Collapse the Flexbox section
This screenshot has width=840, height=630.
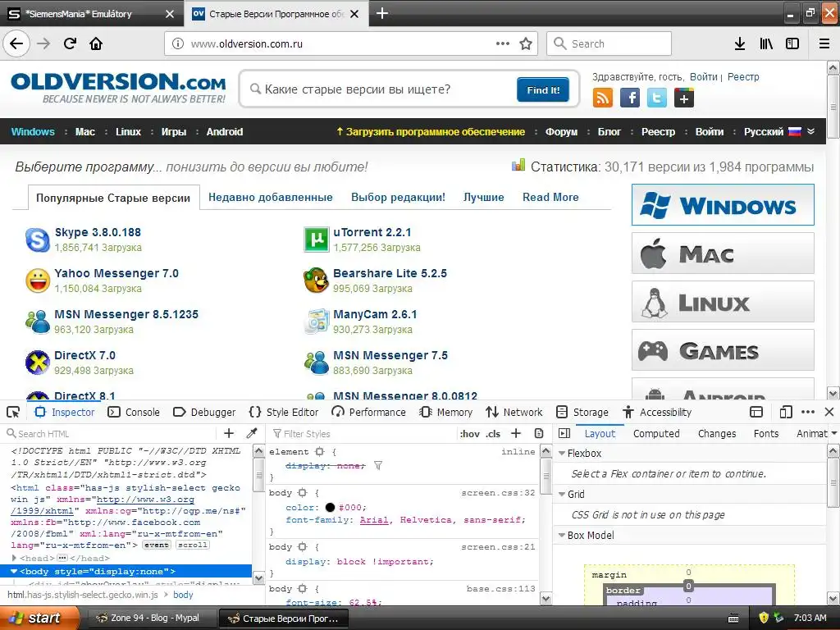click(x=562, y=453)
